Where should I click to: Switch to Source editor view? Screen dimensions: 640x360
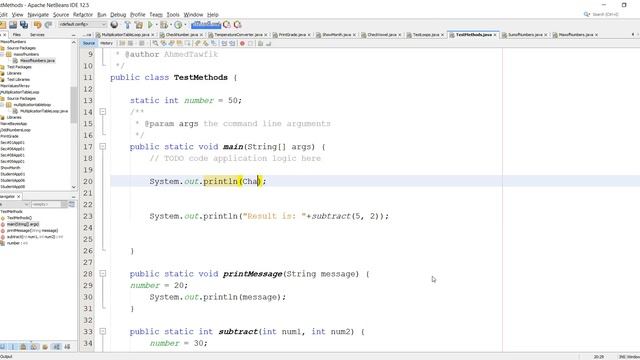click(x=89, y=43)
